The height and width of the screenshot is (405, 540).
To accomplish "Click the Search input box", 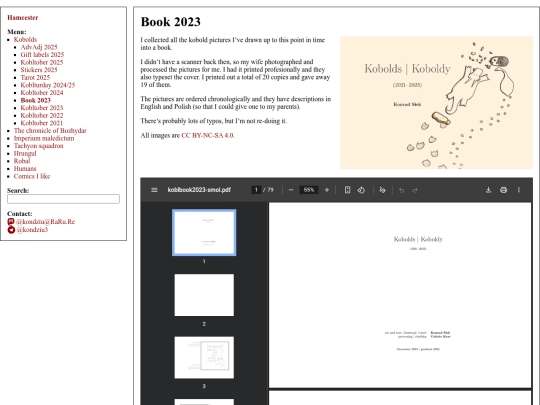I will point(63,199).
